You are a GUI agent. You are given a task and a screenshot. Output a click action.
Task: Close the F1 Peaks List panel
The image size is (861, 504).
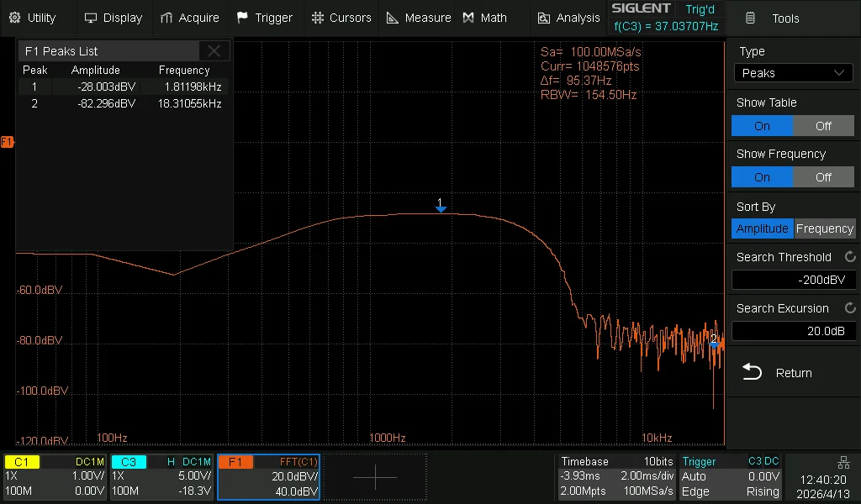214,51
